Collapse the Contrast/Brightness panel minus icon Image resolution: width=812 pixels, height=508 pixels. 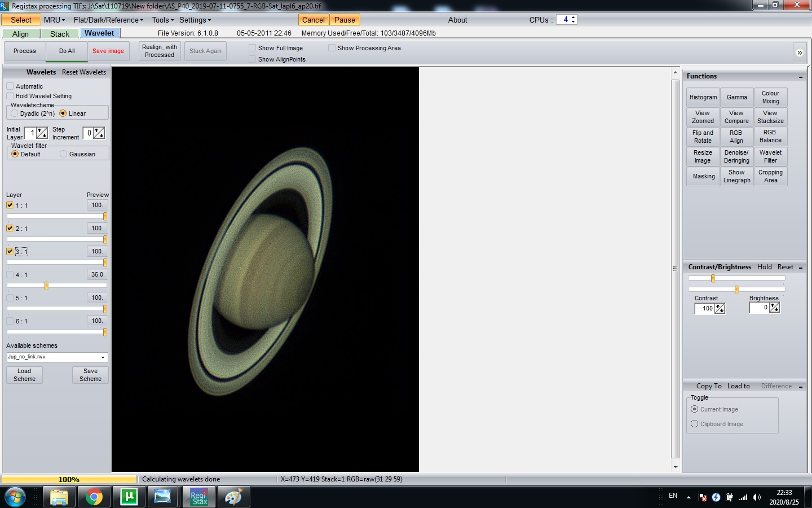801,268
